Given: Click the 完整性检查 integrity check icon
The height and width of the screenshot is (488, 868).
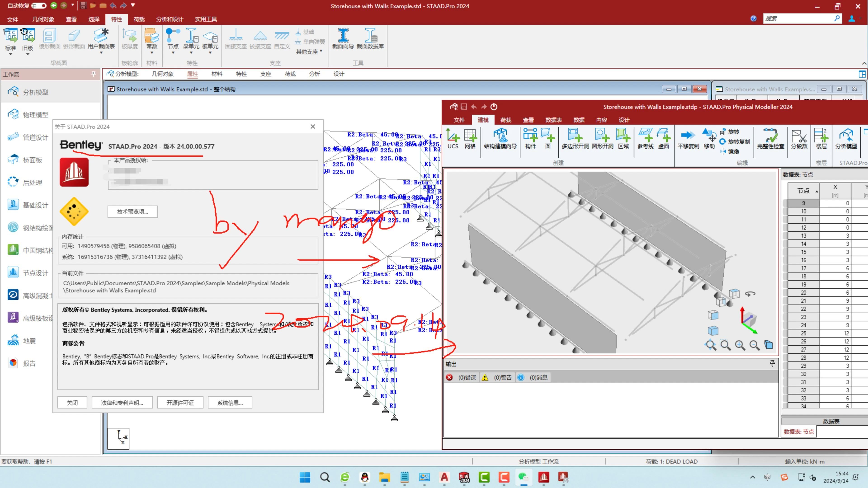Looking at the screenshot, I should pos(770,136).
